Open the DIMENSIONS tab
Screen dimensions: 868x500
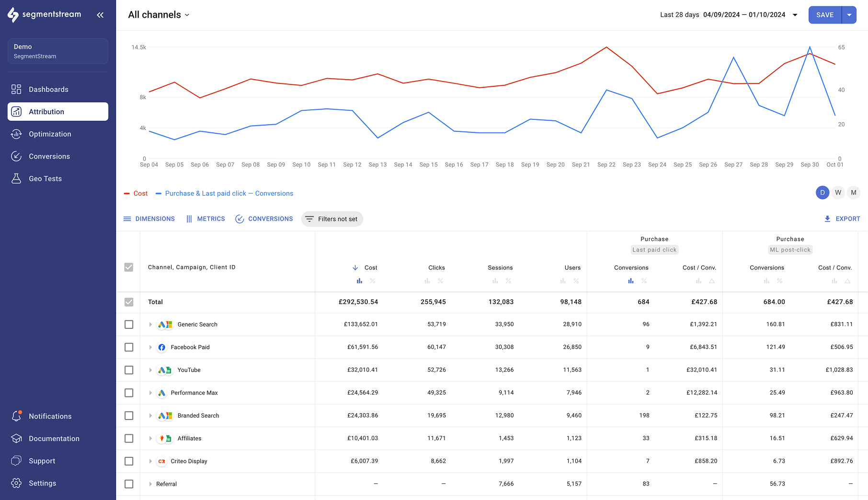pos(149,219)
